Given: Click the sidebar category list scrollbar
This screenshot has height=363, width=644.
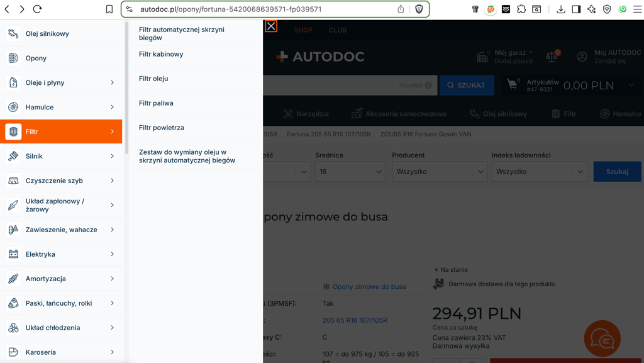Looking at the screenshot, I should click(127, 88).
